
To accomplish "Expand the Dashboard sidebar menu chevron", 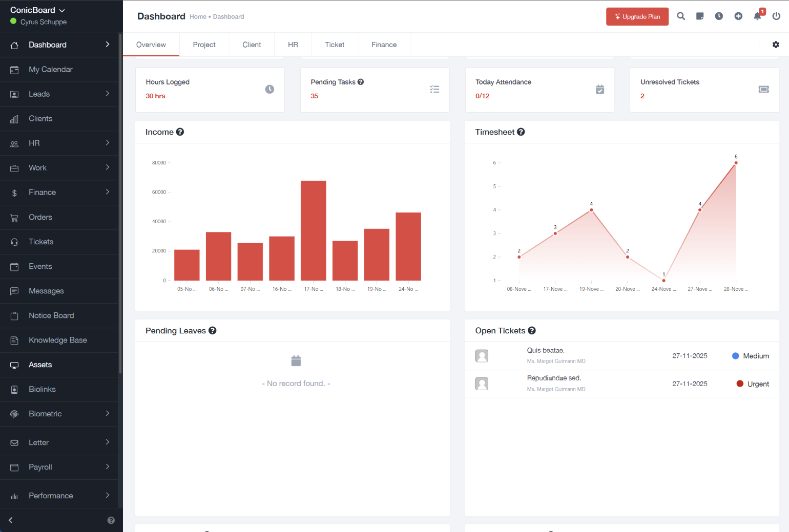I will [107, 45].
